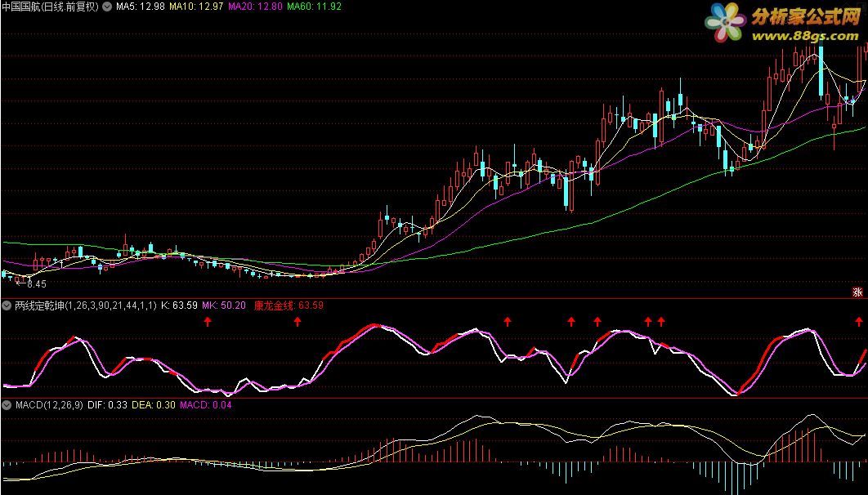Open dropdown arrow beside MACD(12,26,9) label
868x495 pixels.
7,405
